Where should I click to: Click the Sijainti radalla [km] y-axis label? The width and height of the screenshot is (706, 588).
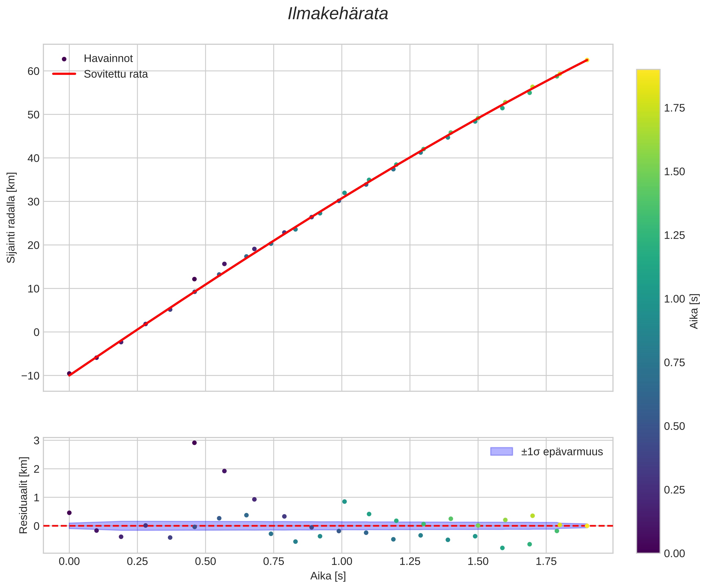[x=12, y=218]
